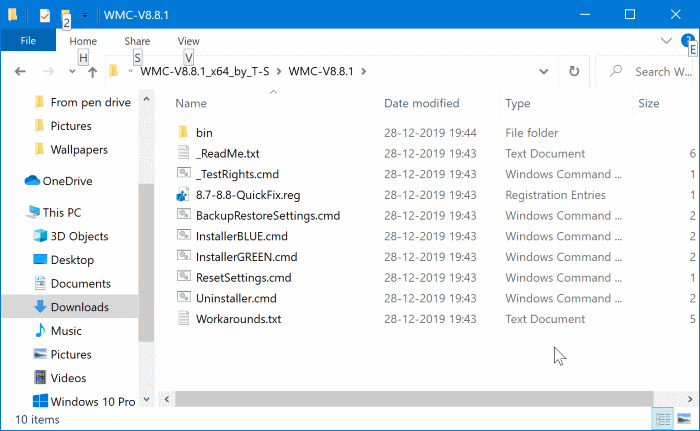The image size is (700, 431).
Task: Click the text Uninstaller.cmd
Action: click(x=236, y=298)
